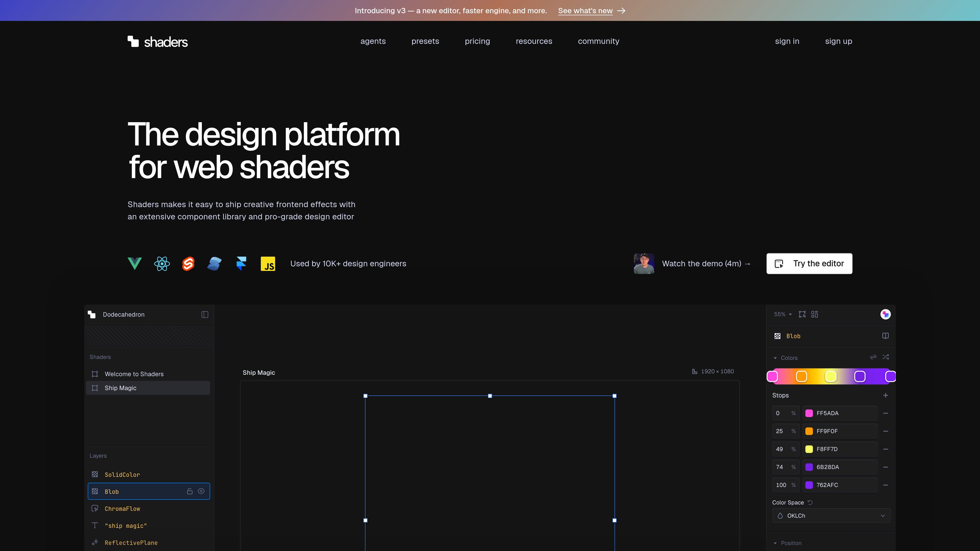Click the 6B28DA color swatch

coord(809,467)
